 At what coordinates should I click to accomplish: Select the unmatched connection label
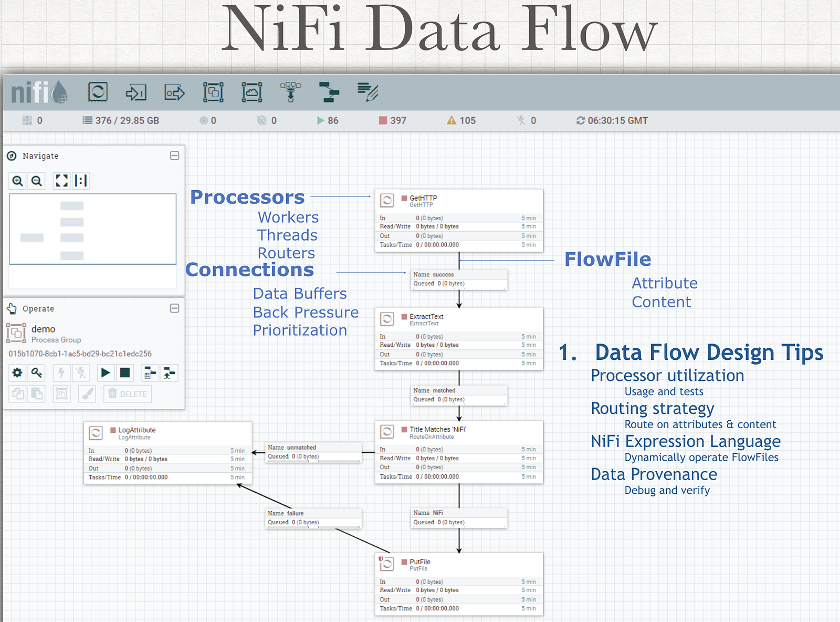(313, 452)
